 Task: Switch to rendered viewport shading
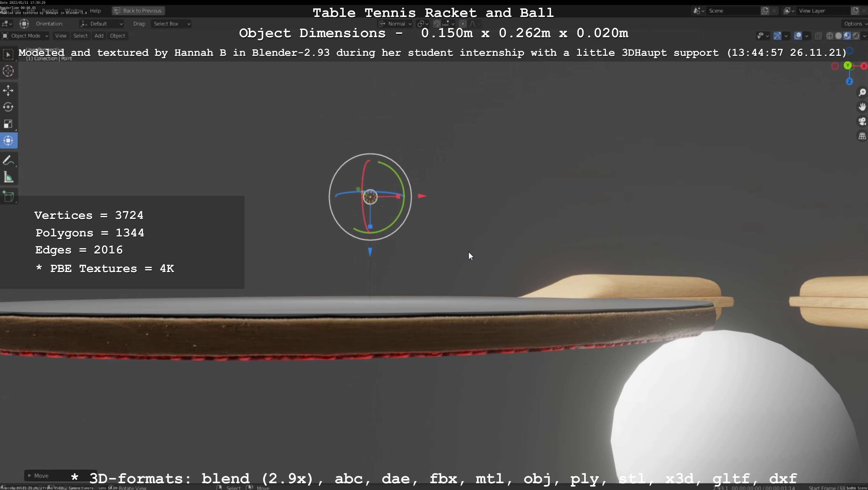[x=856, y=36]
